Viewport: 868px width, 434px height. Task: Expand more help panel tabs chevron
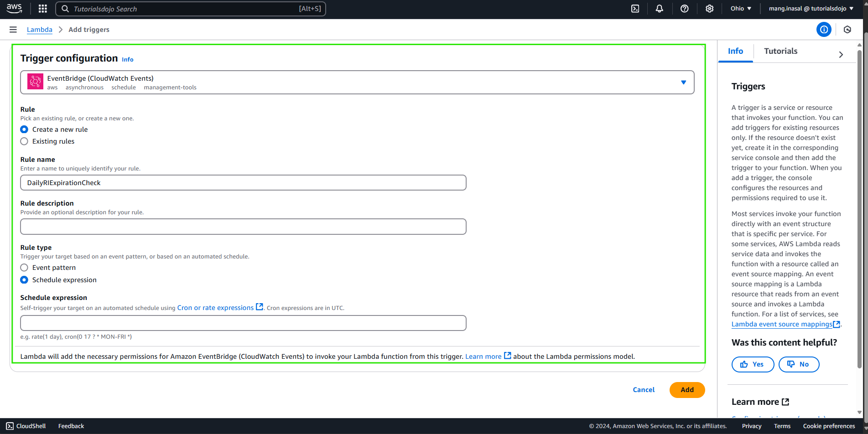pos(841,55)
